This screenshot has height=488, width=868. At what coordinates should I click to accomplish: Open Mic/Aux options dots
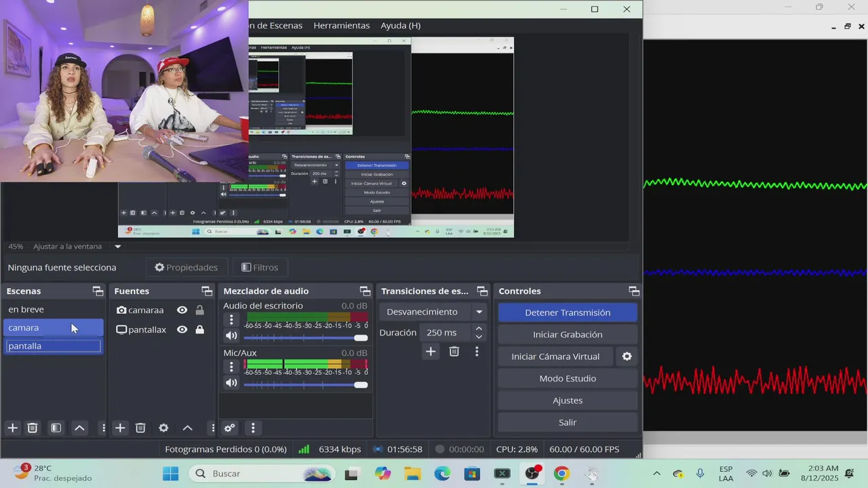231,367
